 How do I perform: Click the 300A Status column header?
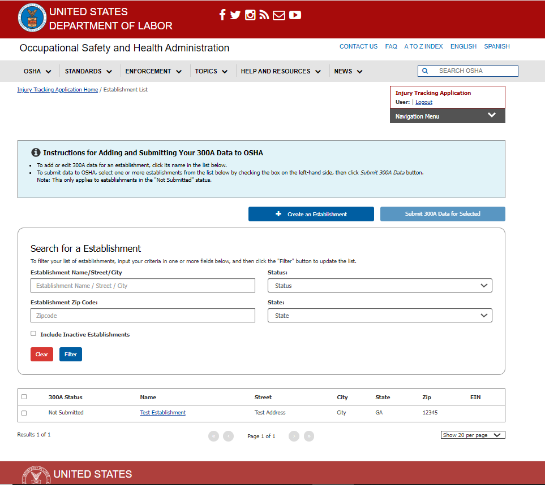click(x=65, y=397)
